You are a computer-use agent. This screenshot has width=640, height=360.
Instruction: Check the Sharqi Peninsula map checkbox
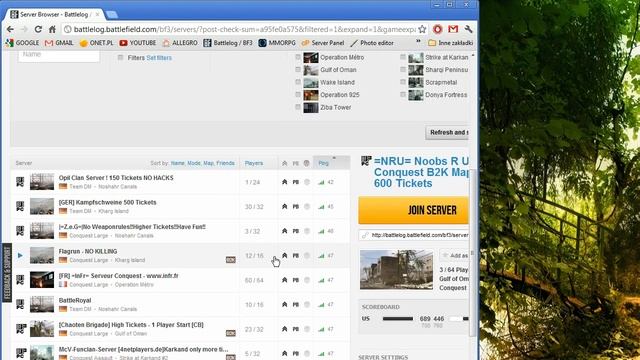click(403, 70)
